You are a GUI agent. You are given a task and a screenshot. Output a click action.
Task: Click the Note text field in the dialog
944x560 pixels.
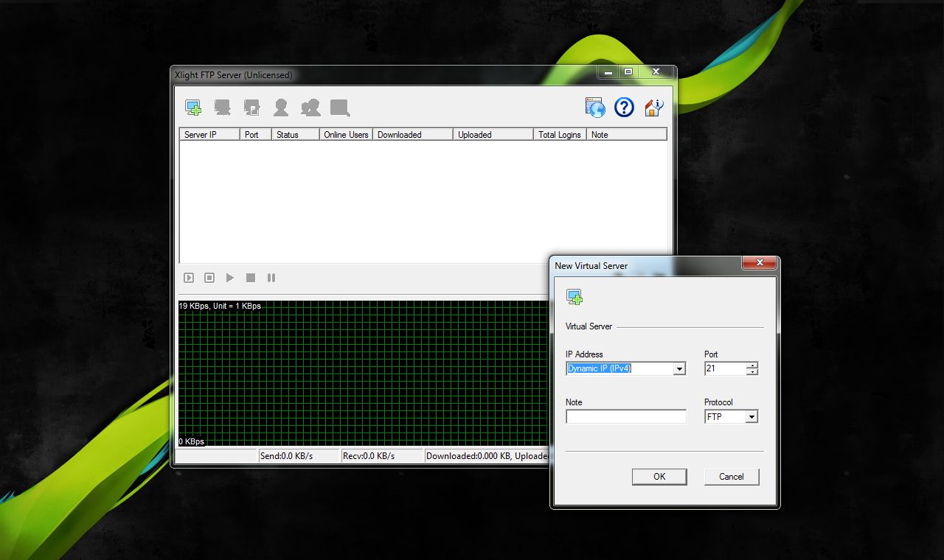[x=626, y=416]
